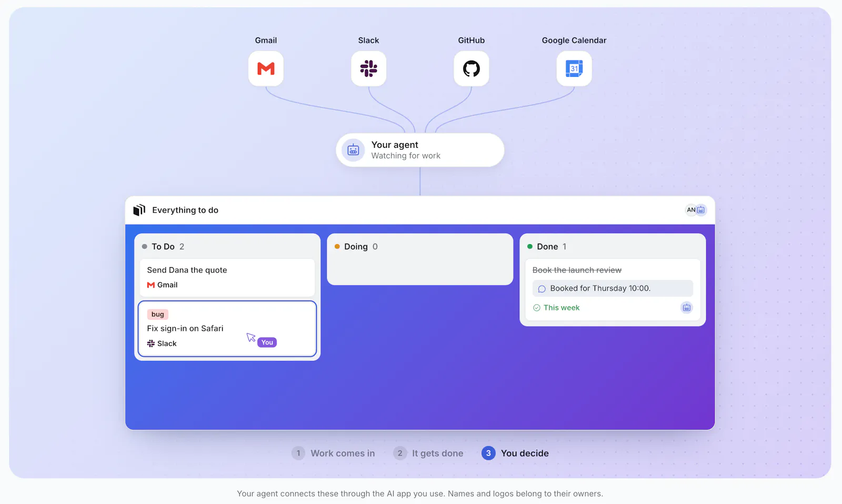Click the green status dot of Done column
The height and width of the screenshot is (504, 842).
click(530, 246)
